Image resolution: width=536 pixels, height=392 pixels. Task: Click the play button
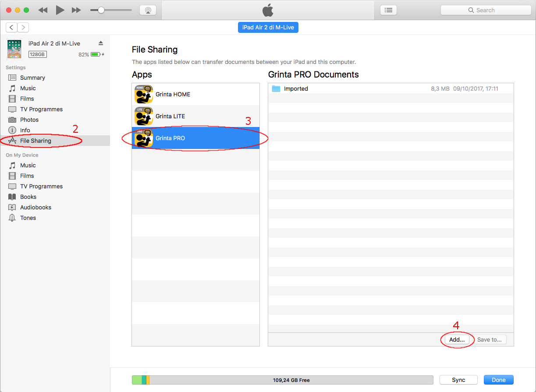(x=60, y=10)
